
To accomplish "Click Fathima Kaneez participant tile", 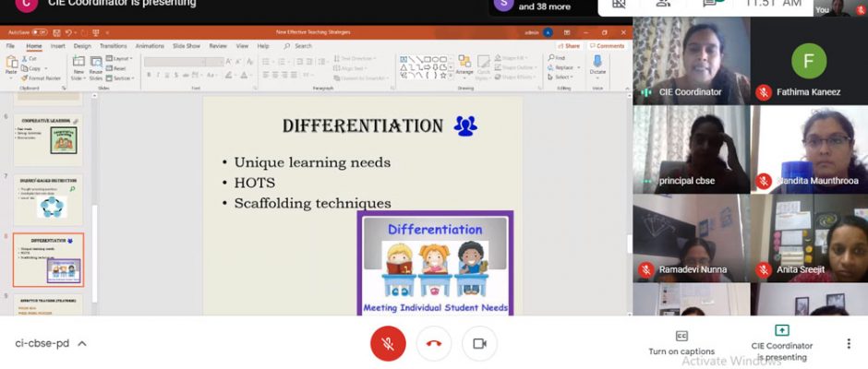I will coord(809,61).
